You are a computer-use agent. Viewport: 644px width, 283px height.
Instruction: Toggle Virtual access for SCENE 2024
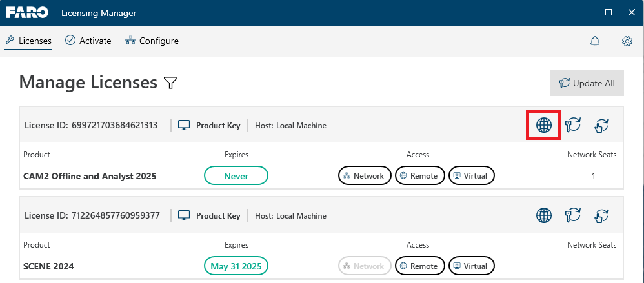pos(472,266)
